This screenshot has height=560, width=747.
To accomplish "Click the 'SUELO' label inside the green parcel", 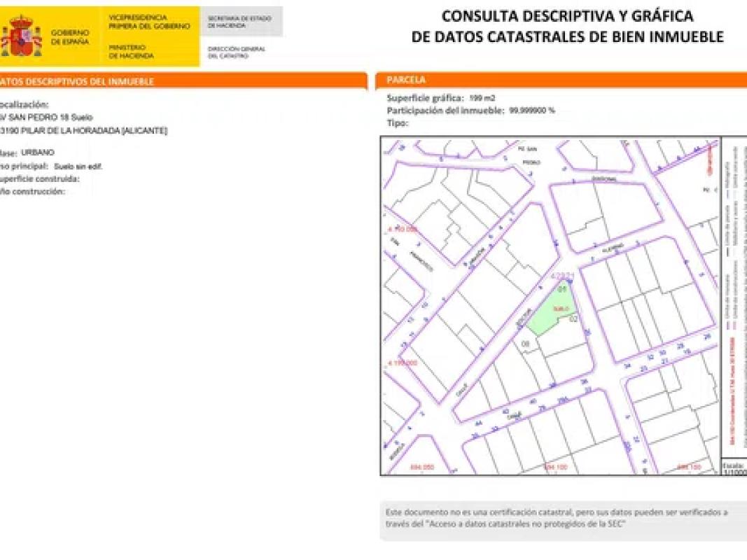I will [x=561, y=309].
